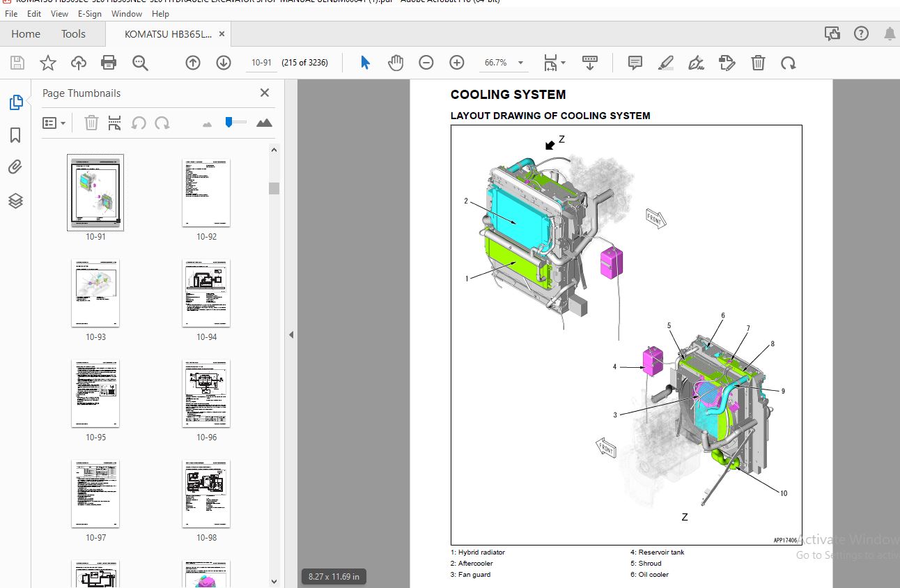Click the scrolling mode keyboard icon
The image size is (900, 588).
click(x=590, y=63)
